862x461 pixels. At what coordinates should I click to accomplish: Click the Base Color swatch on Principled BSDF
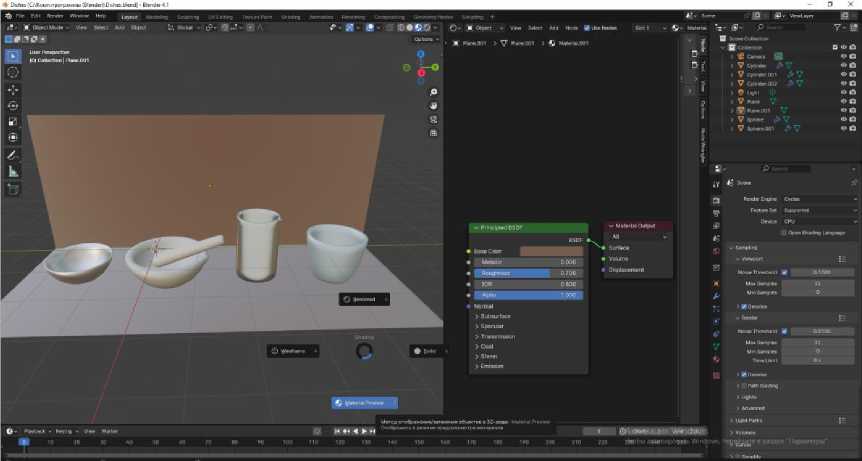tap(551, 252)
